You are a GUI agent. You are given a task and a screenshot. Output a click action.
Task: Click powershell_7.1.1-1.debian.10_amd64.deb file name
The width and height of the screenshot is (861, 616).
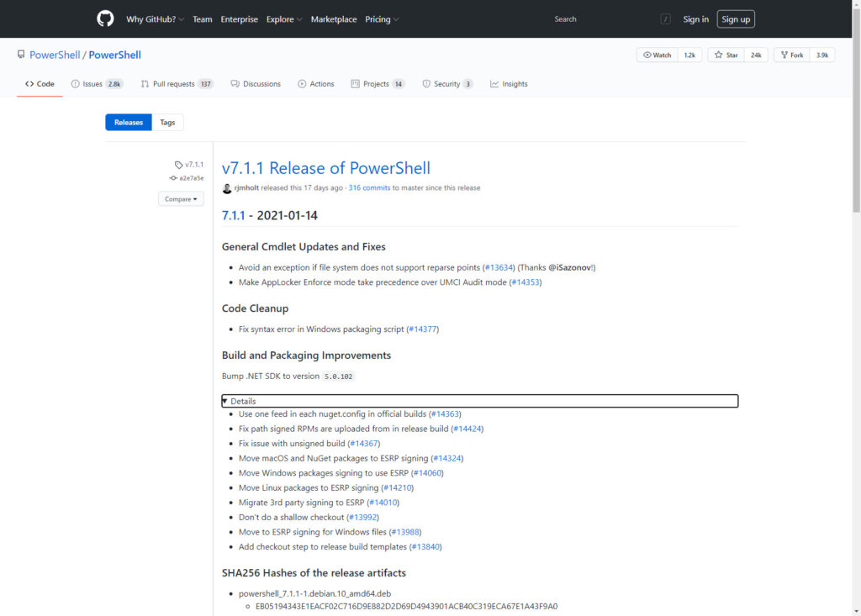(x=314, y=594)
